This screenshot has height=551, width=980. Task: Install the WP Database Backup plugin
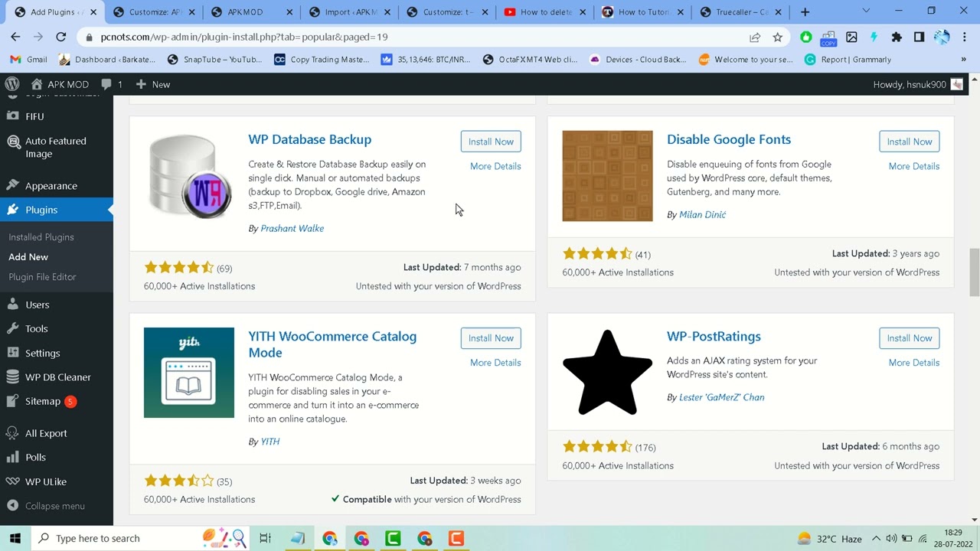click(x=491, y=142)
